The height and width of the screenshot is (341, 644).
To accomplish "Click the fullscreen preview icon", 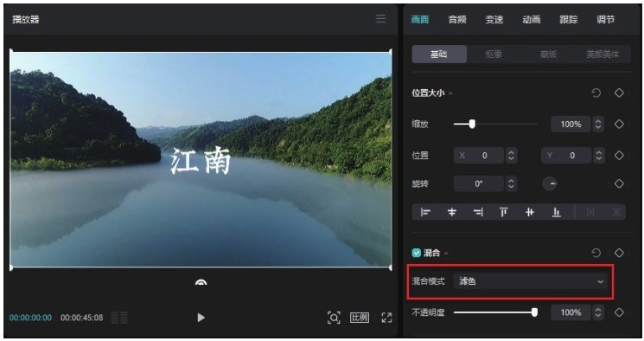I will pos(386,318).
